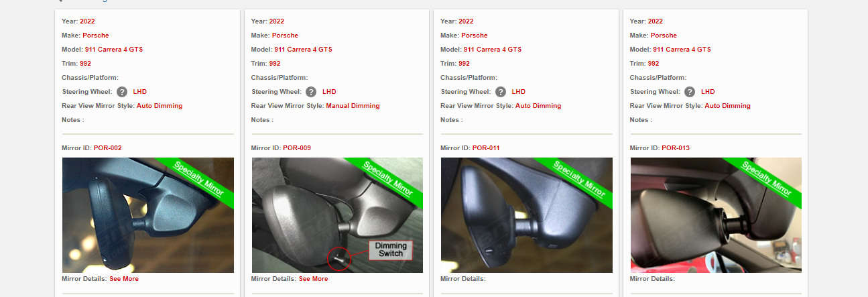Viewport: 868px width, 297px height.
Task: Click the Steering Wheel question mark for POR-009
Action: pyautogui.click(x=311, y=92)
